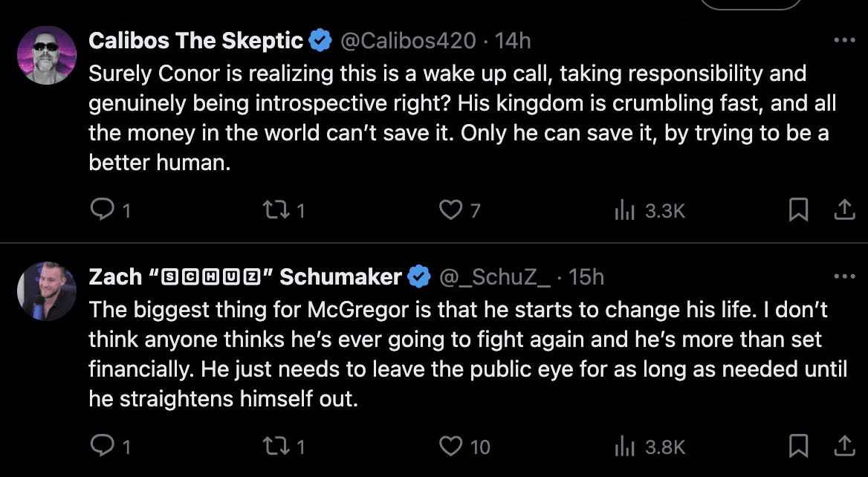Like Zach Schumaker's McGregor tweet
This screenshot has width=868, height=477.
[450, 446]
